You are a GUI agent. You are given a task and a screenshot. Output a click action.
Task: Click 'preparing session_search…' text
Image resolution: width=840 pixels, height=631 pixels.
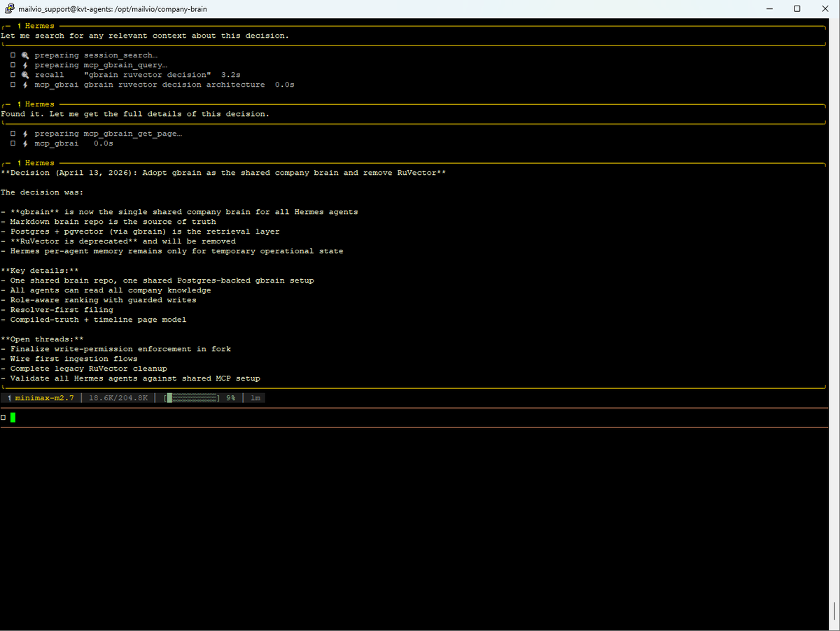96,55
